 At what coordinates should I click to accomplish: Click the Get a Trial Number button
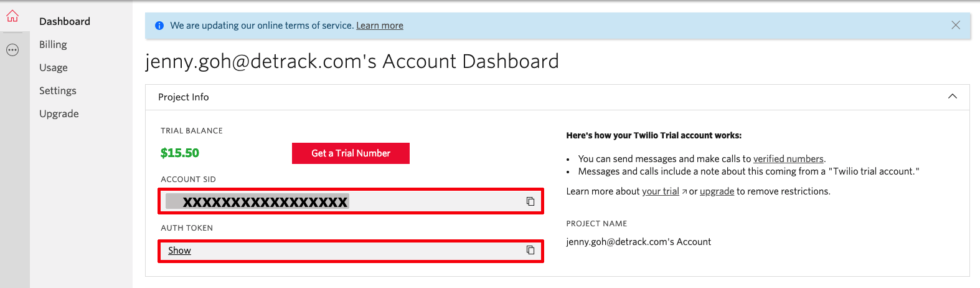[x=351, y=153]
